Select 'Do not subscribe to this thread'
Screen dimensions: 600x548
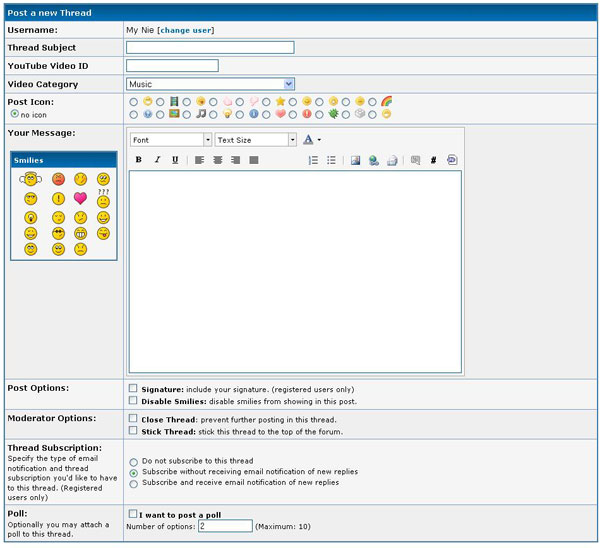point(133,461)
